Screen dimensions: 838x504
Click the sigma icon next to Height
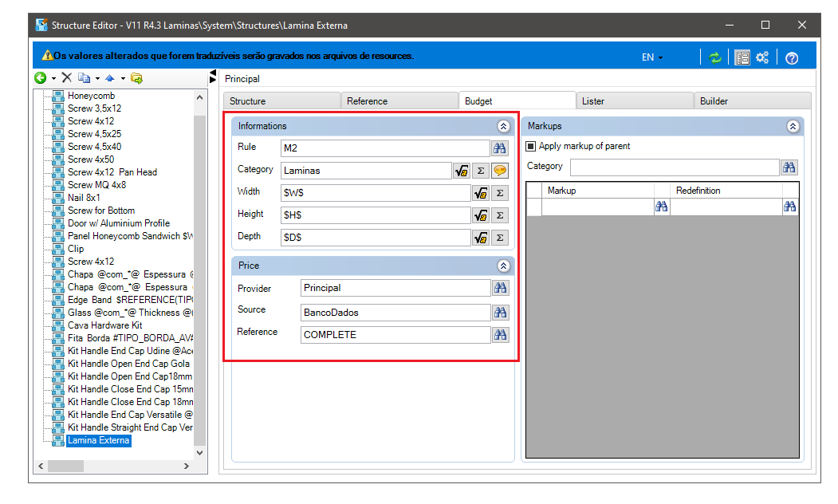pyautogui.click(x=500, y=215)
